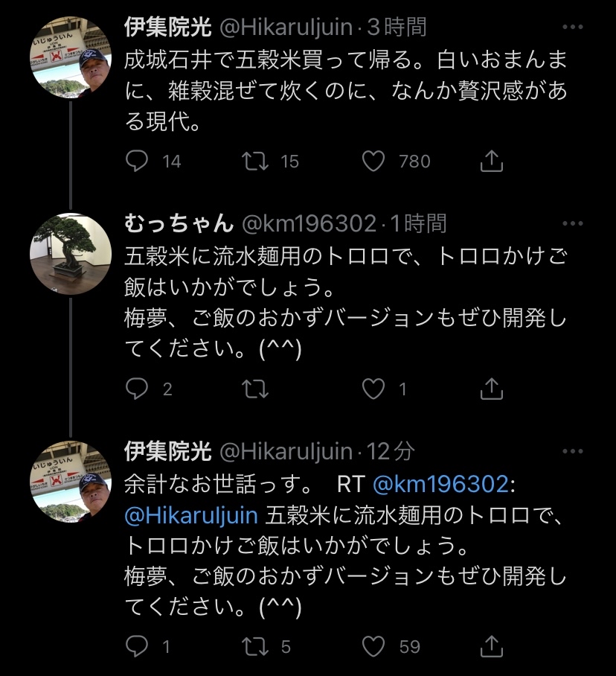Open むっちゃん's profile from the display name
This screenshot has height=676, width=616.
[179, 223]
